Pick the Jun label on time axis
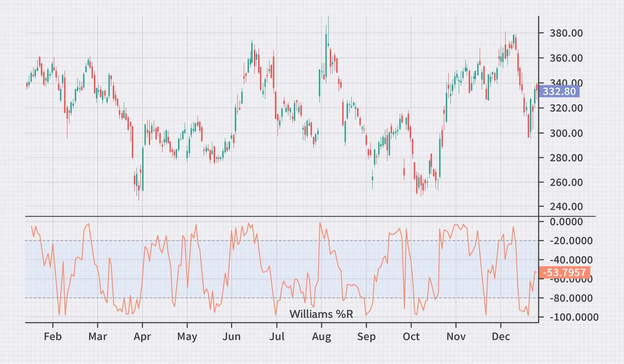This screenshot has width=624, height=364. coord(232,337)
